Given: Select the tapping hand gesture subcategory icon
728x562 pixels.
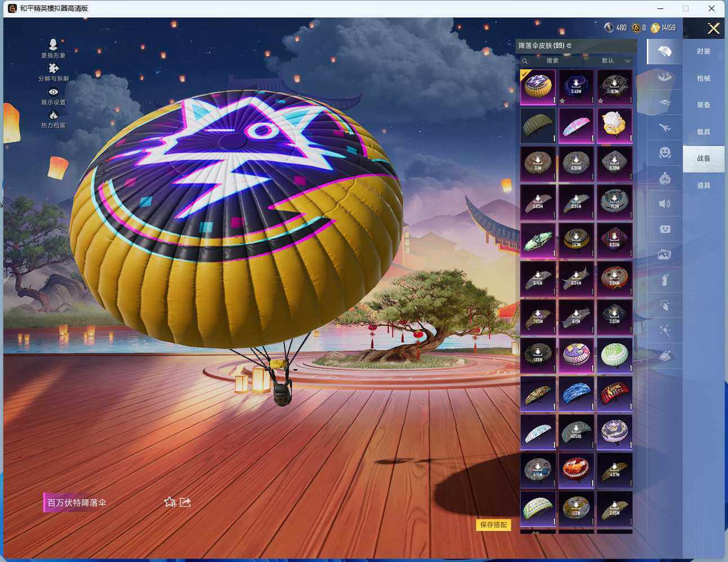Looking at the screenshot, I should tap(665, 305).
